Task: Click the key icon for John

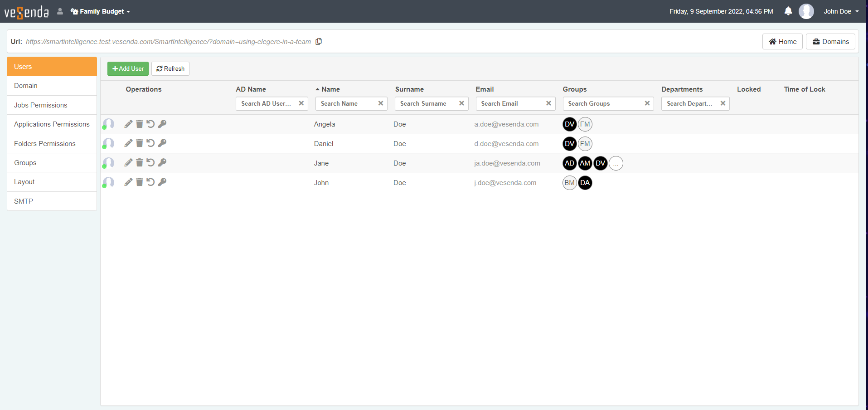Action: [162, 182]
